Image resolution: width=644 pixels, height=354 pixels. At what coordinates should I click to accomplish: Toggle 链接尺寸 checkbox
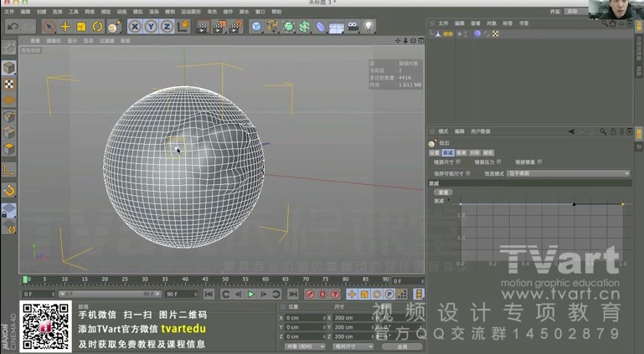[x=458, y=162]
